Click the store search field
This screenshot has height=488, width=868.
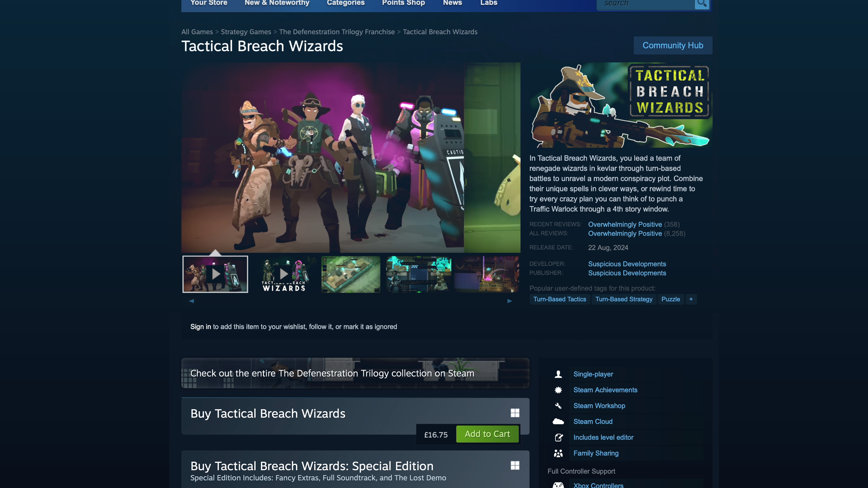[x=645, y=4]
